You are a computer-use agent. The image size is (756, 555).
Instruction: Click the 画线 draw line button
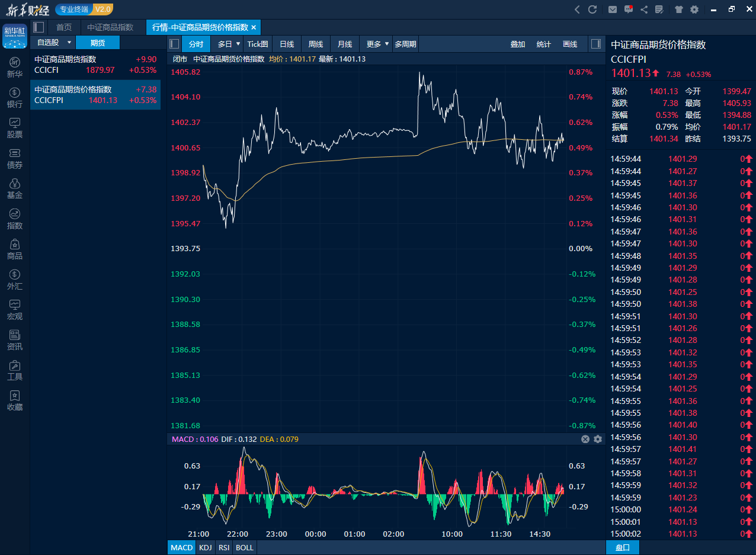570,44
